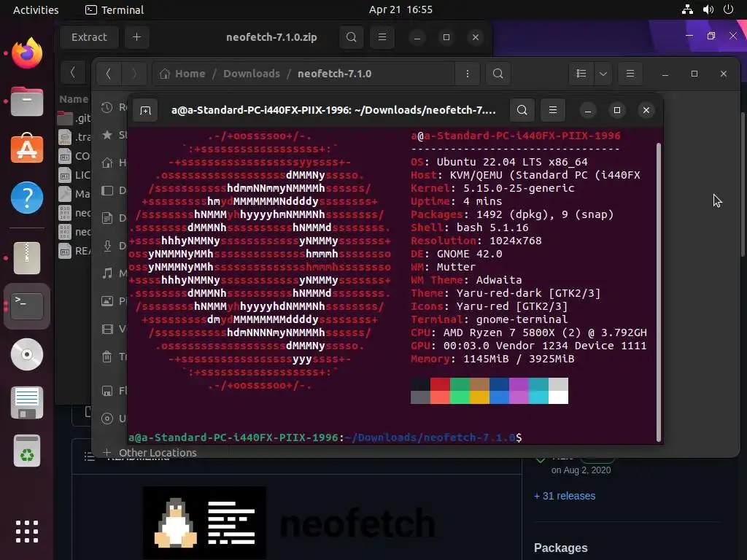Image resolution: width=747 pixels, height=560 pixels.
Task: Click 'on Aug 2, 2020' release date
Action: click(x=581, y=470)
